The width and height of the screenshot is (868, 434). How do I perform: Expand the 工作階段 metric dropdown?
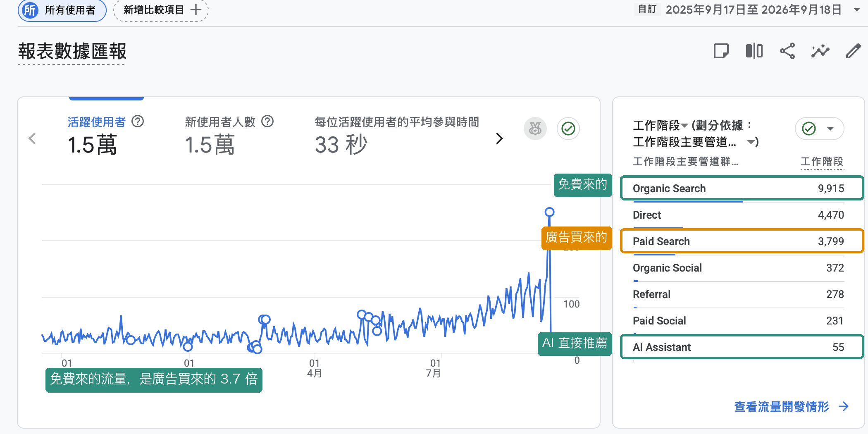[685, 125]
